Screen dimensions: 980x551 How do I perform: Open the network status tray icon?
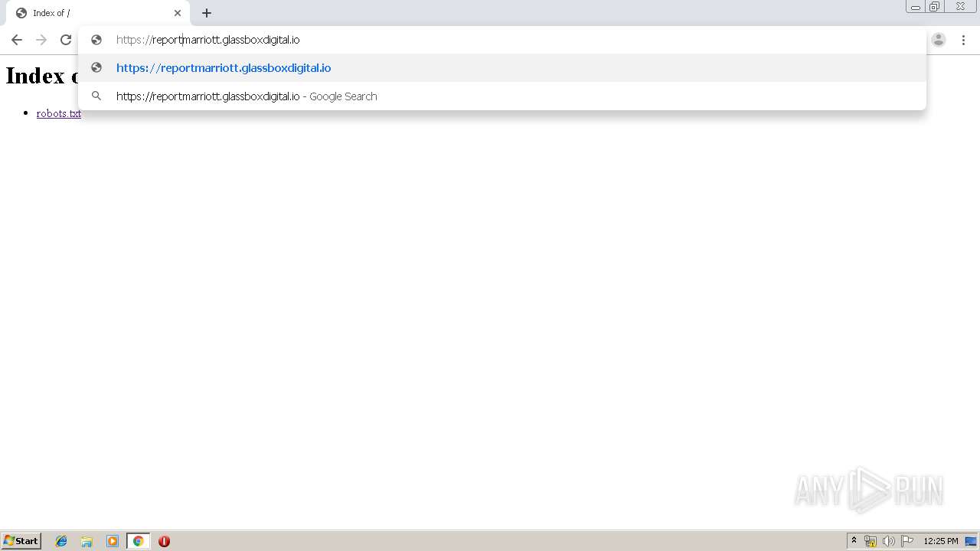click(871, 541)
